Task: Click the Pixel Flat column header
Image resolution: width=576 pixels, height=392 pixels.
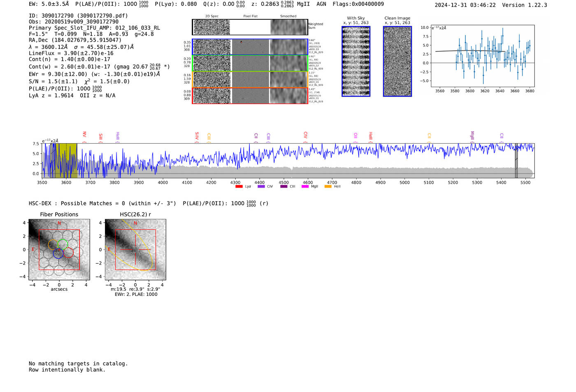Action: click(x=250, y=16)
